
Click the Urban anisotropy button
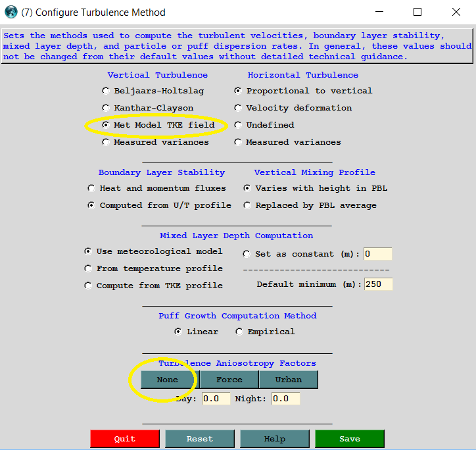[x=289, y=380]
